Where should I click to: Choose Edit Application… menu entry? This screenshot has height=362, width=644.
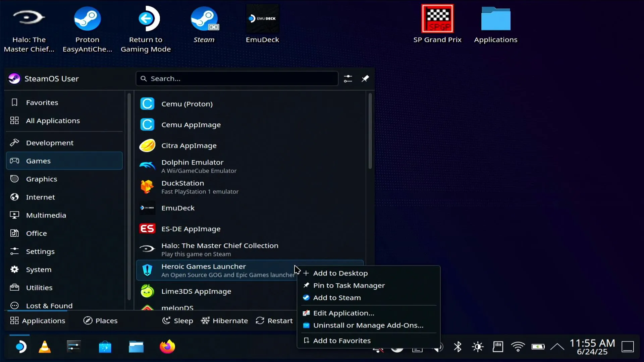(x=369, y=313)
